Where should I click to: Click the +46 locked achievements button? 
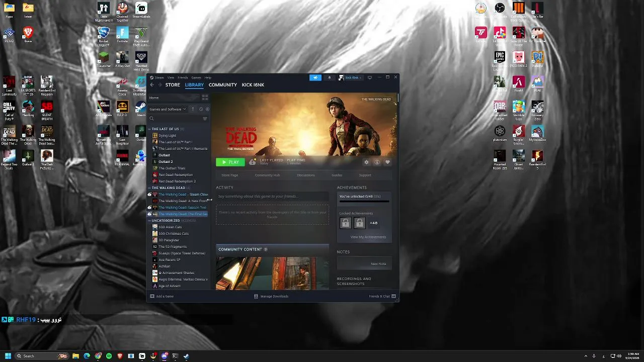pos(373,223)
